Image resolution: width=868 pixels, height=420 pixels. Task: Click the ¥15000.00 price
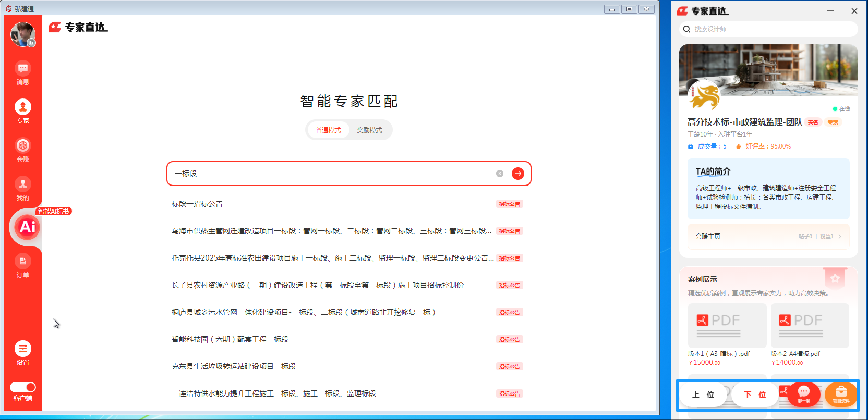(704, 363)
